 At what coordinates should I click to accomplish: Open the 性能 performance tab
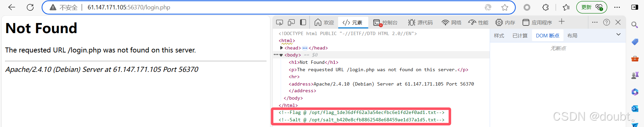point(478,22)
